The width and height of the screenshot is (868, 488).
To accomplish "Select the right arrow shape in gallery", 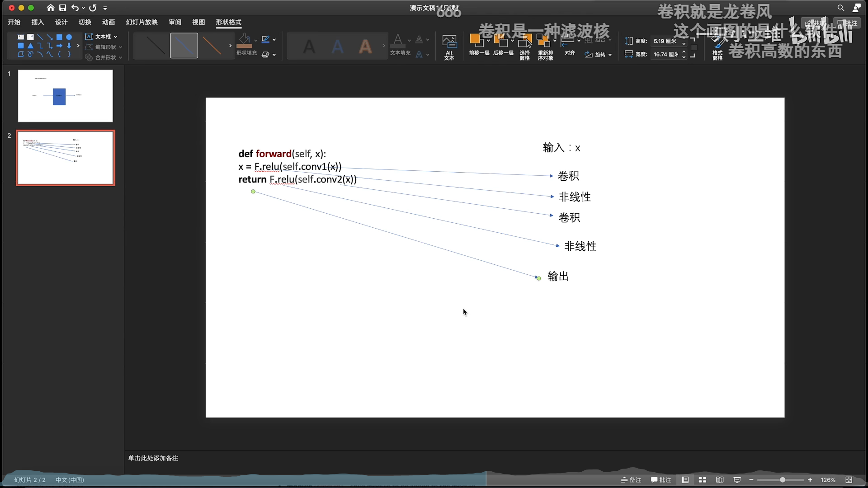I will tap(59, 46).
